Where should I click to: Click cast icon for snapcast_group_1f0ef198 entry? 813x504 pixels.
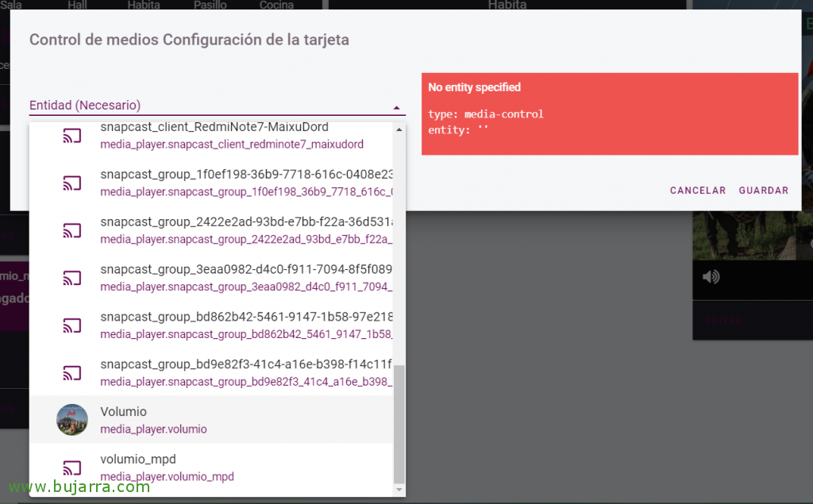tap(72, 183)
